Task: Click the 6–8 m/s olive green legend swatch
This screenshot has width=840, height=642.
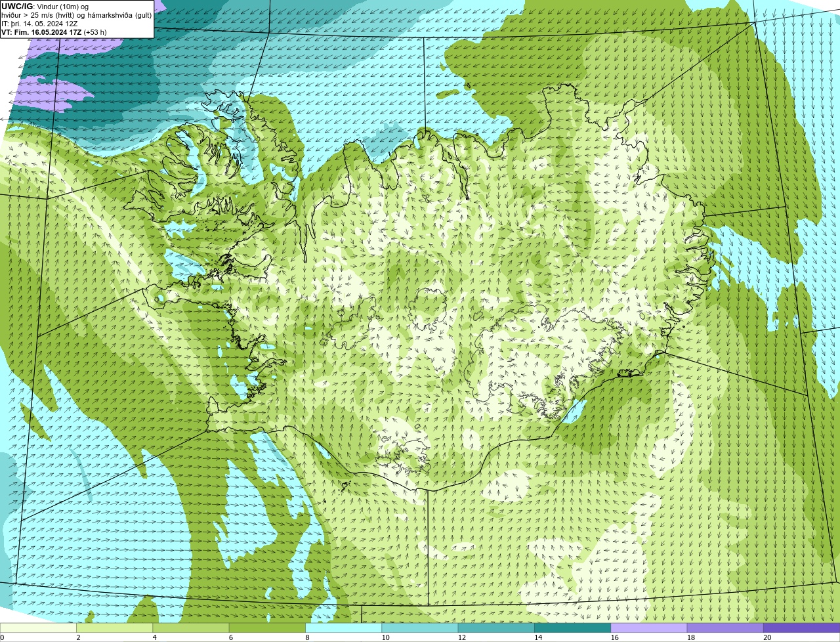Action: [x=267, y=628]
